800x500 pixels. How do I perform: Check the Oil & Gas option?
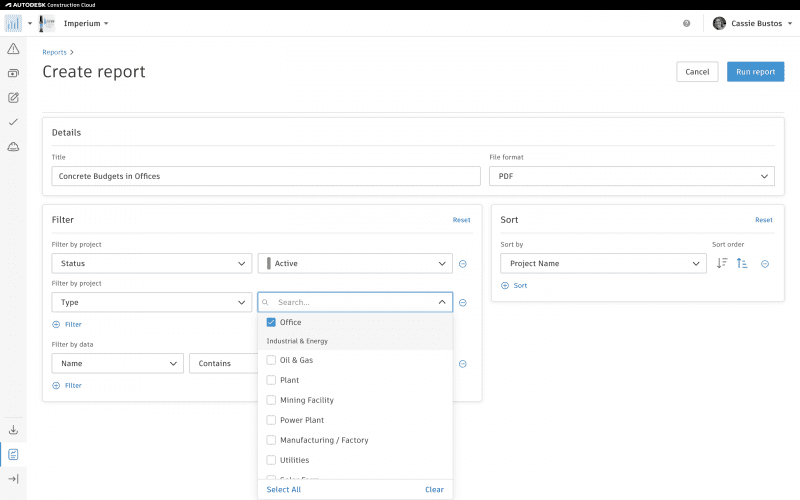coord(271,360)
